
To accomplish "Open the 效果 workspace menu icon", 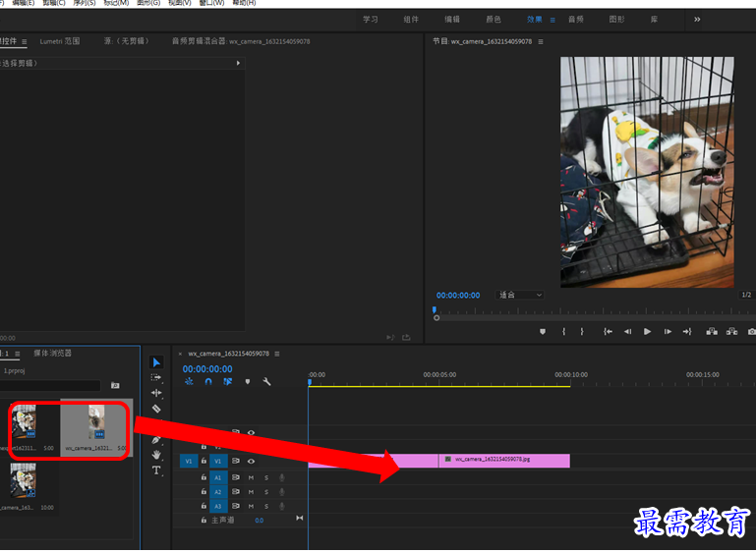I will coord(552,21).
